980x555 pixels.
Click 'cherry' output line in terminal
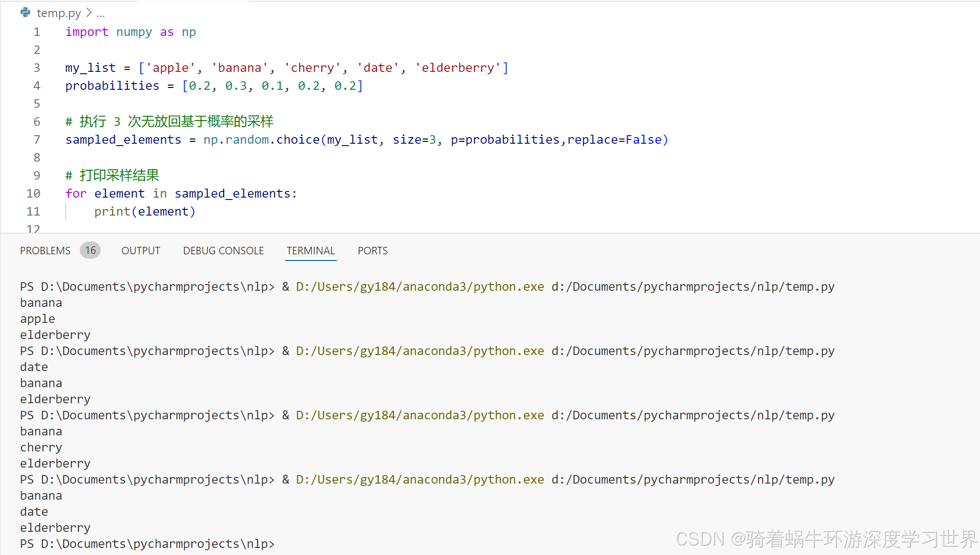pyautogui.click(x=41, y=447)
